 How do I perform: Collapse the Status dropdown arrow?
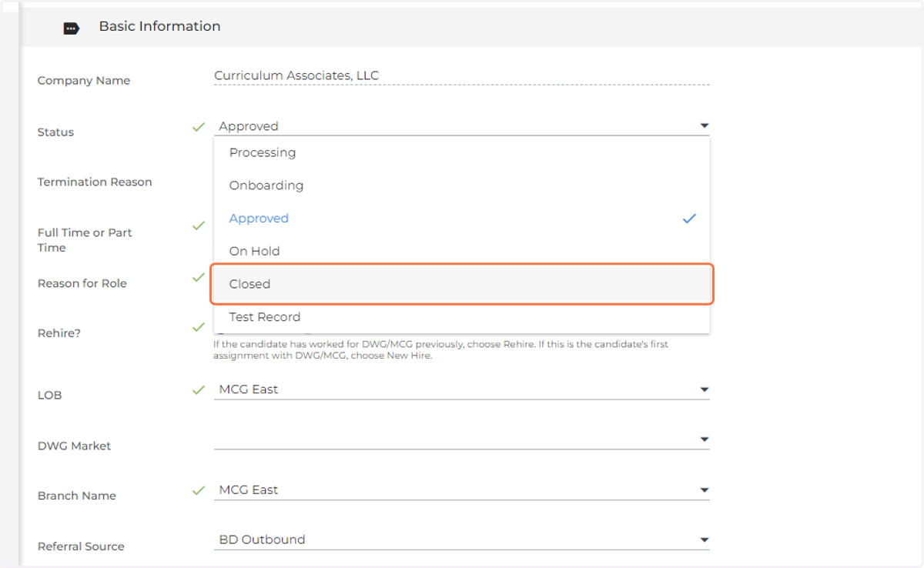pyautogui.click(x=704, y=125)
